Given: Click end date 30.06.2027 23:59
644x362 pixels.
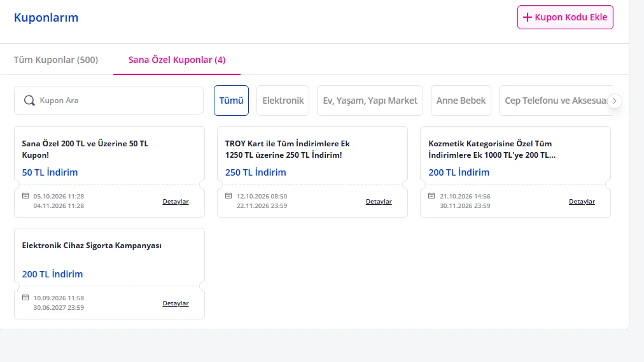Looking at the screenshot, I should [59, 307].
